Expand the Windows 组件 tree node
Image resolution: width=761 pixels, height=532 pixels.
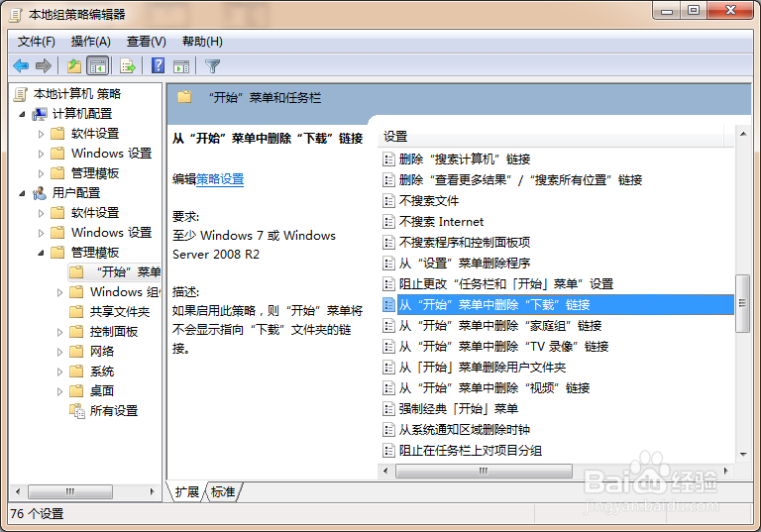(x=59, y=292)
